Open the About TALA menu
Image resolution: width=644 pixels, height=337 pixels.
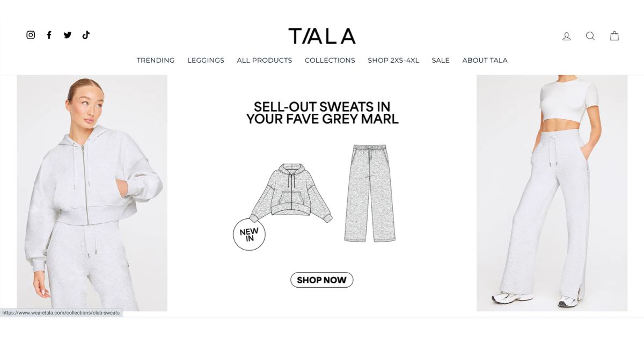coord(485,60)
